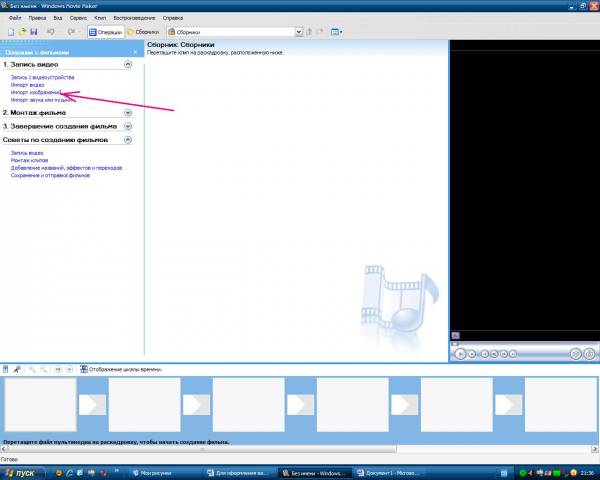This screenshot has height=480, width=600.
Task: Click the narrate timeline microphone icon
Action: pyautogui.click(x=17, y=369)
